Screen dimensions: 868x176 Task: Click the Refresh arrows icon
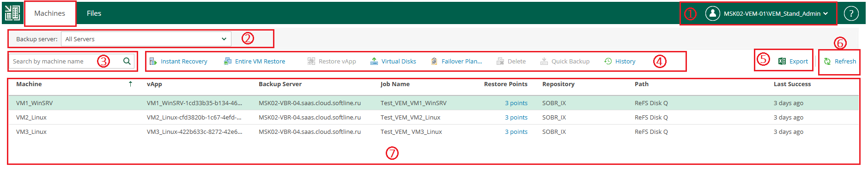[x=827, y=61]
